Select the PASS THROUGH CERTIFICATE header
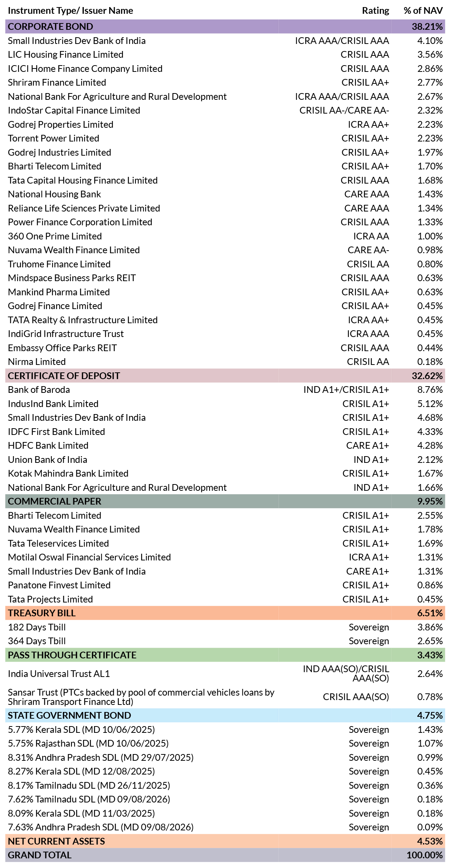This screenshot has width=449, height=868. pos(225,655)
